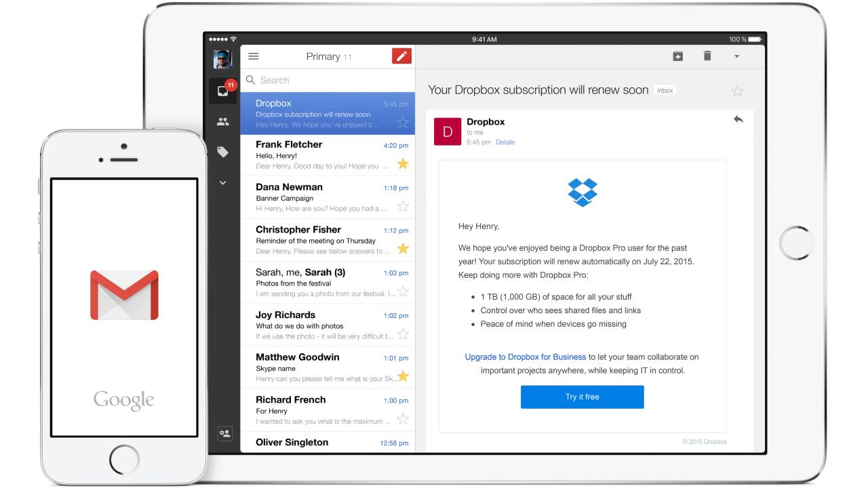The height and width of the screenshot is (488, 868).
Task: Click the Dropbox logo in email body
Action: [583, 192]
